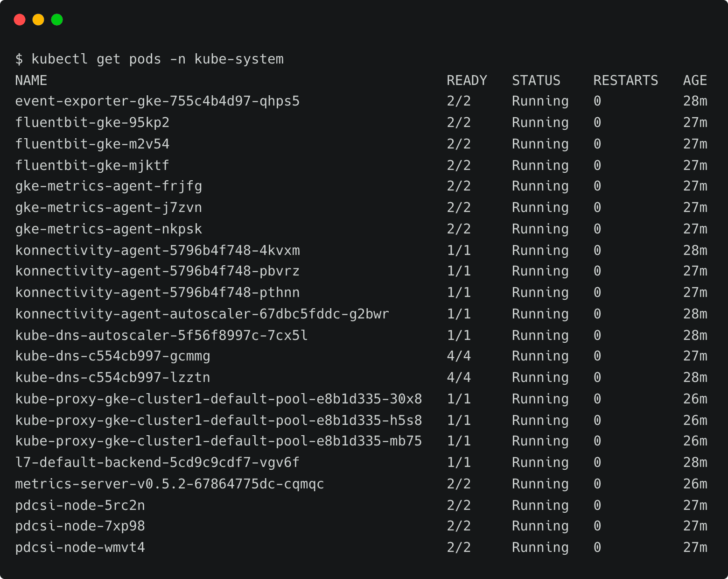Click the konnectivity-agent-autoscaler-67dbc5fddc-g2bwr pod name

coord(202,314)
